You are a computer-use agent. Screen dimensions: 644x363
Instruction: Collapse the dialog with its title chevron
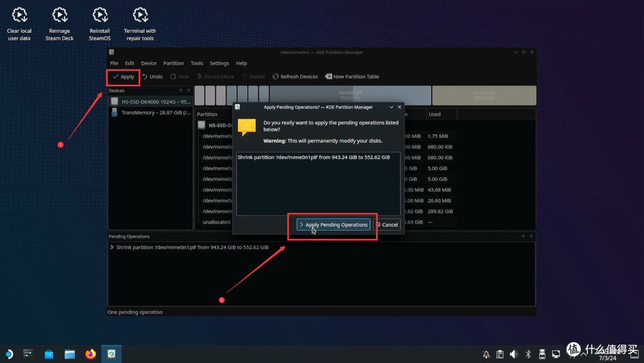click(391, 107)
